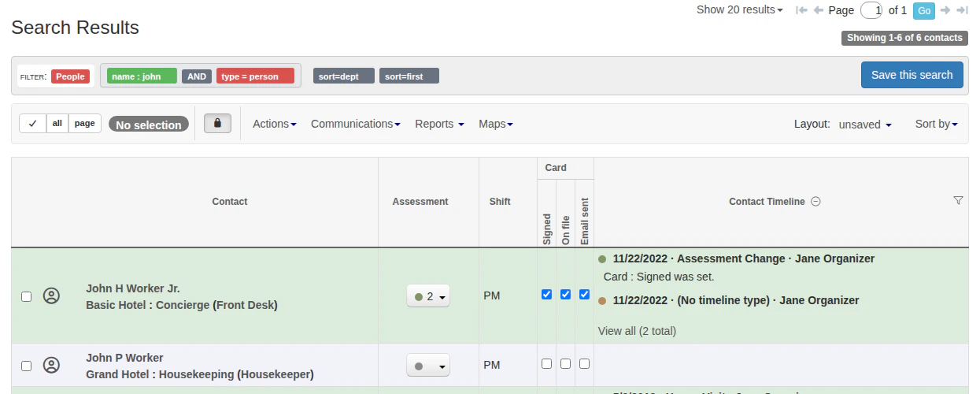Click People filter tag

[70, 76]
